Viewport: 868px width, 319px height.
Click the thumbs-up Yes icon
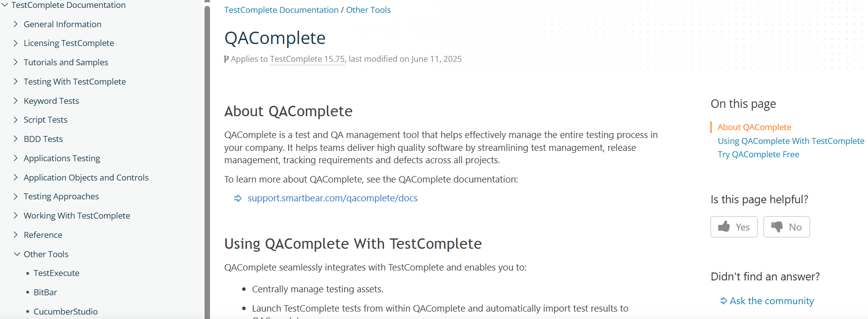tap(724, 227)
